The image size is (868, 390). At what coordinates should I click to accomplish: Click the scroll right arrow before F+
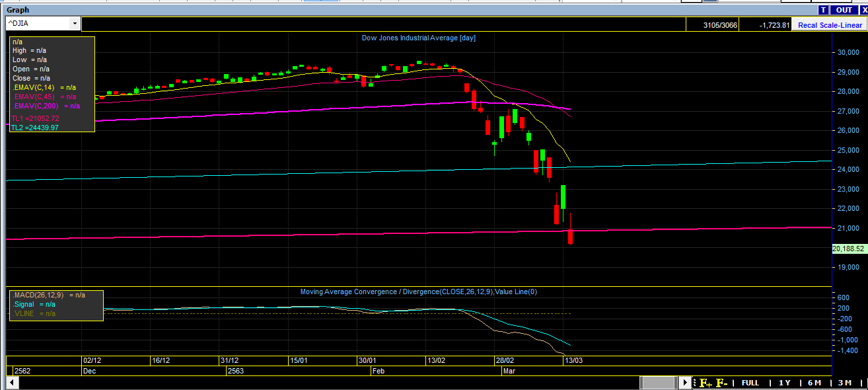(x=686, y=383)
